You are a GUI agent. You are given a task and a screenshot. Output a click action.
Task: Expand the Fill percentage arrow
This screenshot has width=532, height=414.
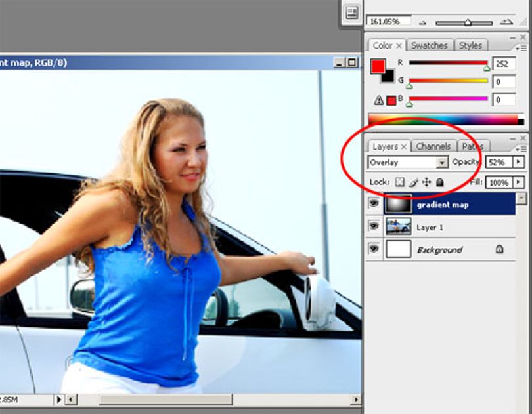(x=518, y=182)
